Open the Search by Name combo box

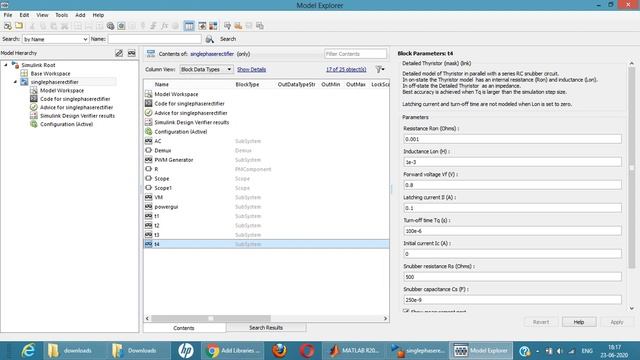[x=56, y=39]
